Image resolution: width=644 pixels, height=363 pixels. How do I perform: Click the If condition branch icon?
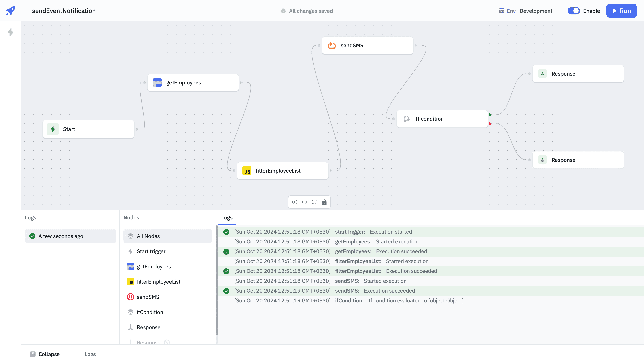(x=407, y=119)
